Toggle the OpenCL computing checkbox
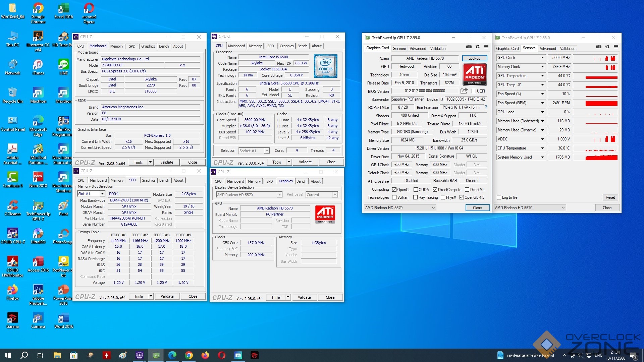Screen dimensions: 644x362 pyautogui.click(x=394, y=190)
